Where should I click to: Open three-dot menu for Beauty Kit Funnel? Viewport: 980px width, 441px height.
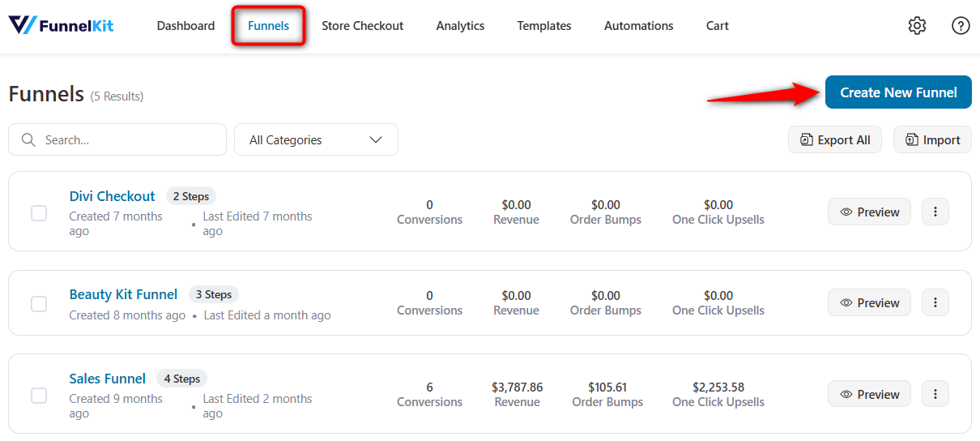935,302
